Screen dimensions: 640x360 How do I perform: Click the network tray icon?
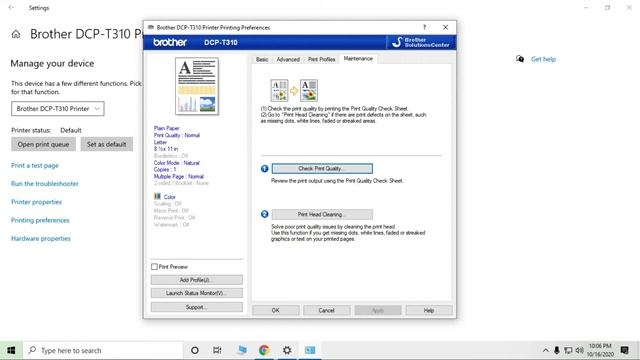tap(568, 350)
